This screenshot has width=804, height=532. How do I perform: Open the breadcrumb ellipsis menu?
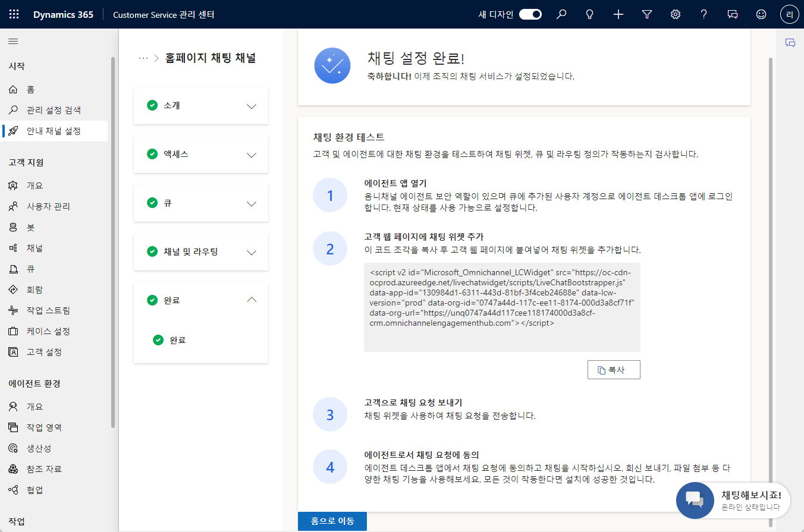143,58
